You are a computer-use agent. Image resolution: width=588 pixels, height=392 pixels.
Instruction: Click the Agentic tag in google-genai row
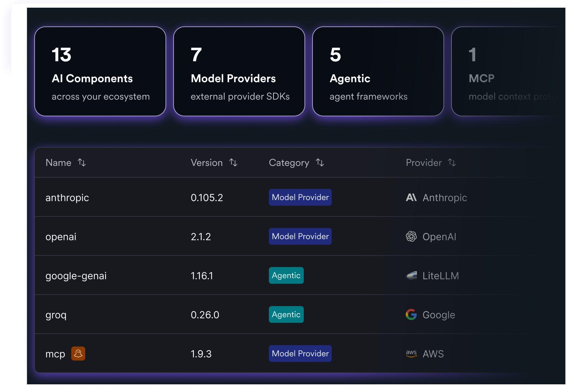286,276
